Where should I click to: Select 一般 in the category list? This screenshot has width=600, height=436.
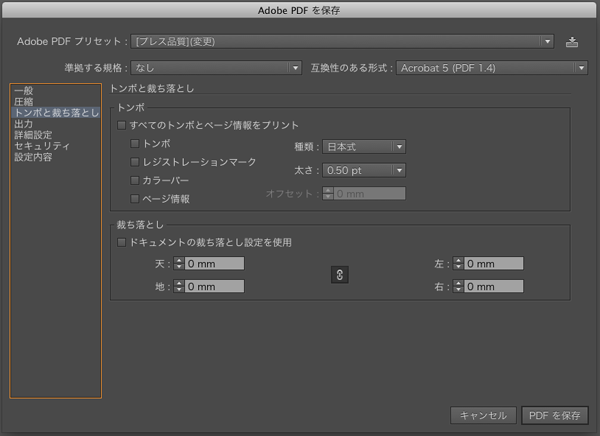click(24, 91)
